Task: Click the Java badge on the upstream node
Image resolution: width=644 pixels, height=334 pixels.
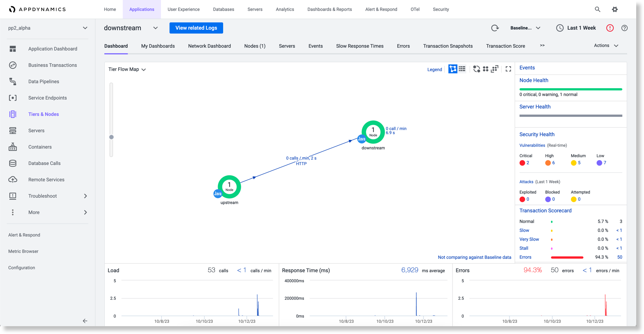Action: (218, 194)
